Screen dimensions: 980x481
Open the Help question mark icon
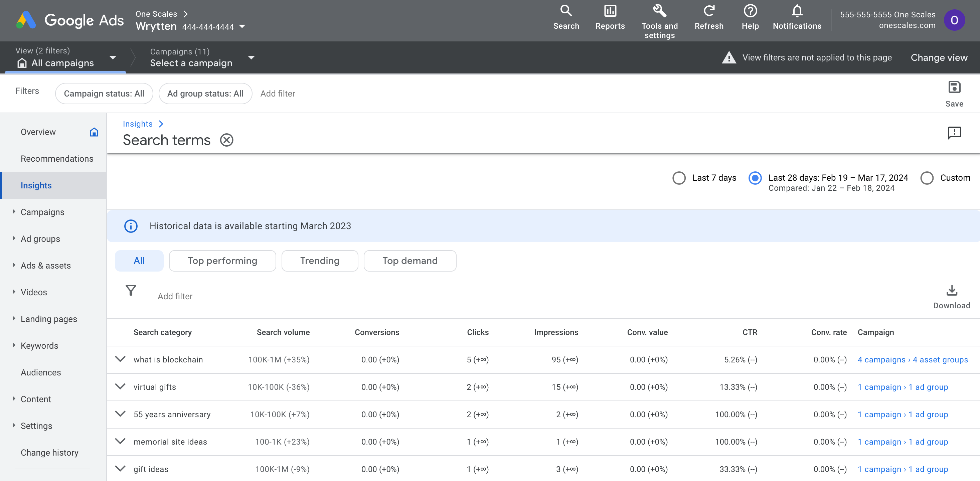click(750, 11)
